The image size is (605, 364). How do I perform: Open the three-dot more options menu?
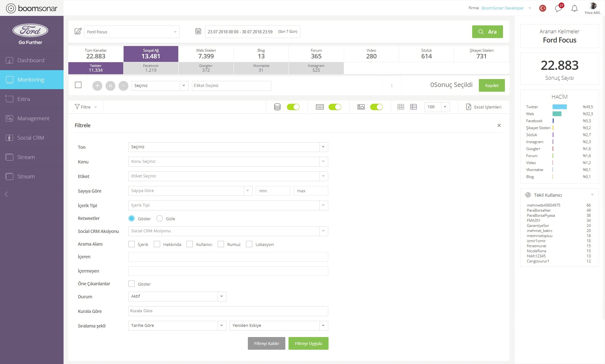[392, 86]
